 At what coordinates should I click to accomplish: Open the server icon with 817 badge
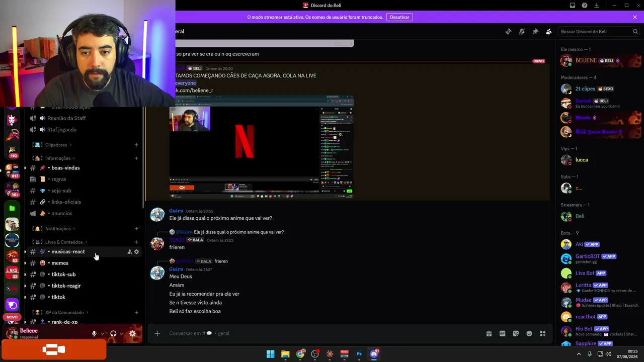coord(12,171)
